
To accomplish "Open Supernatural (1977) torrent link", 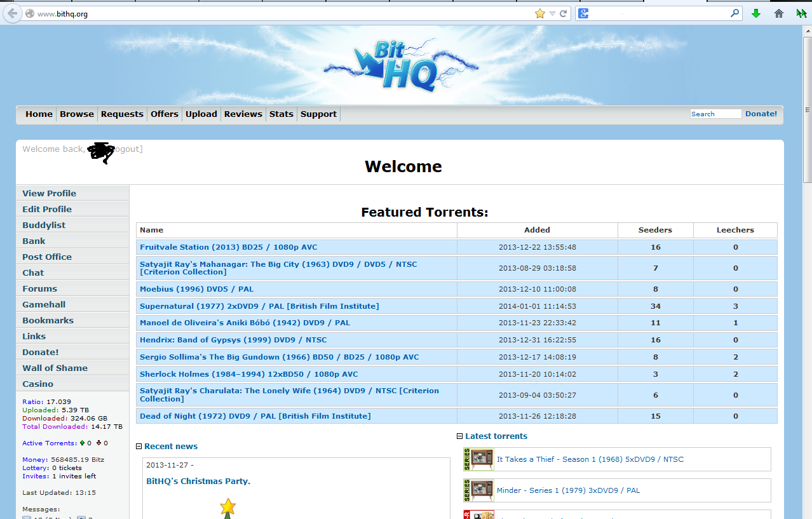I will pyautogui.click(x=259, y=306).
